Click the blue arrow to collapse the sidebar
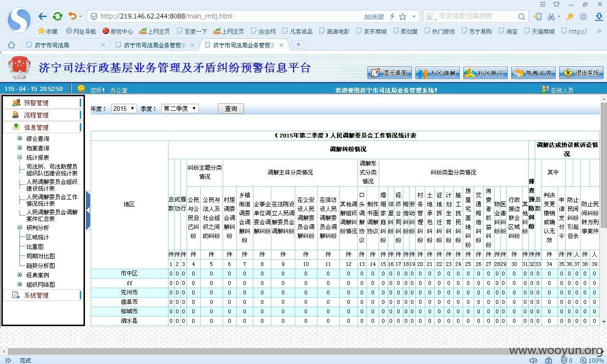The image size is (607, 364). tap(88, 210)
